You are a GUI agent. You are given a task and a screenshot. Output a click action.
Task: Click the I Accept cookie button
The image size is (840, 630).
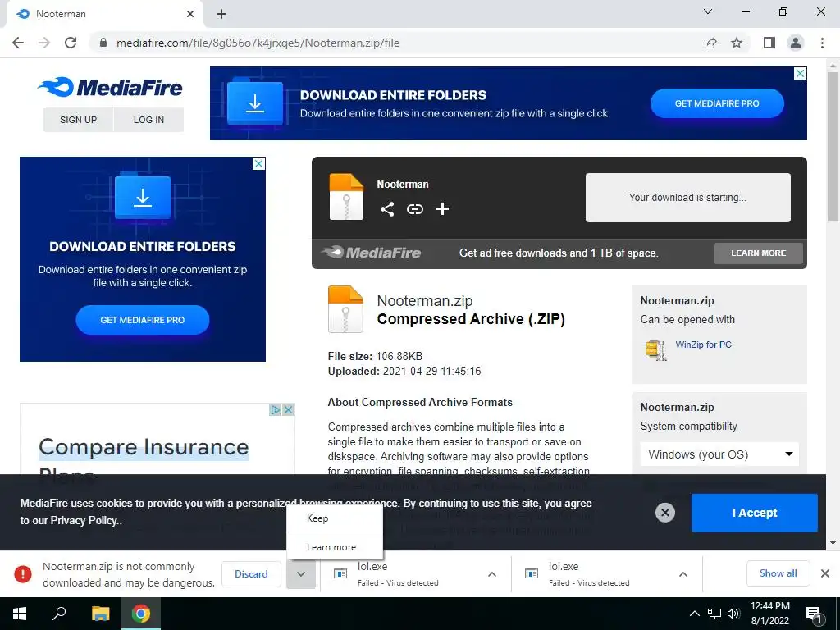tap(755, 513)
